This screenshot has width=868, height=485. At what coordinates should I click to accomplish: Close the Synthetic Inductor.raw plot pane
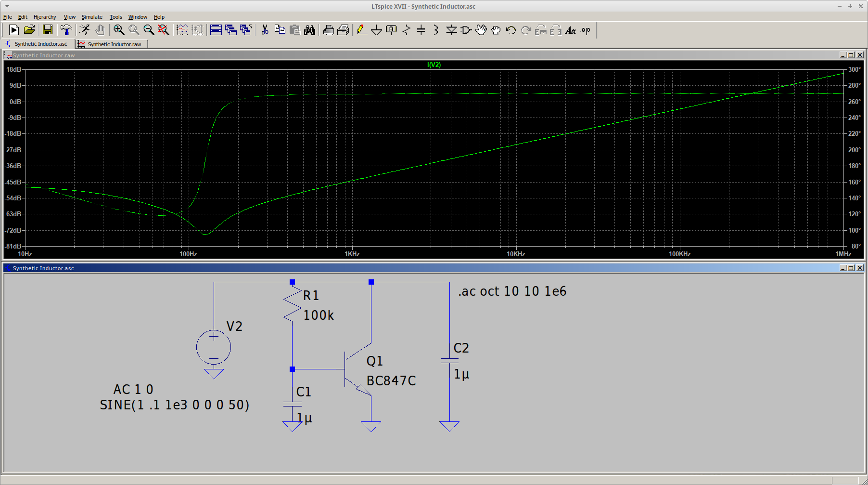[x=860, y=55]
